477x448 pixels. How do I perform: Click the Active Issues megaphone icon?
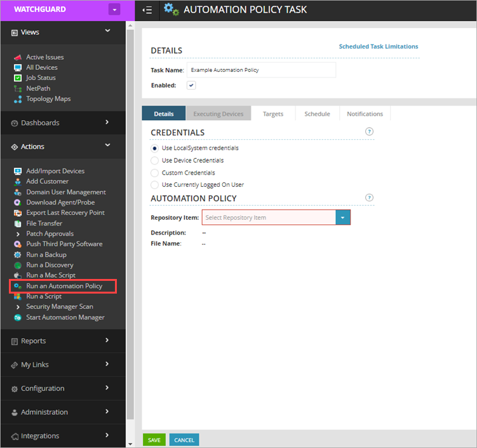click(18, 57)
